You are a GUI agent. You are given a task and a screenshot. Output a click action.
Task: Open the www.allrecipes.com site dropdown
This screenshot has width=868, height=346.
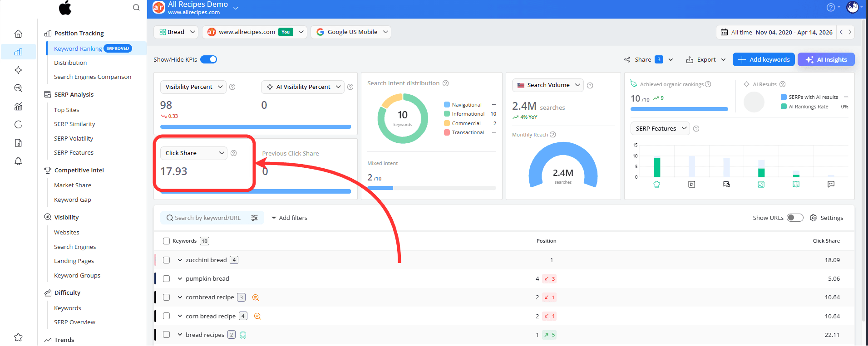point(255,32)
